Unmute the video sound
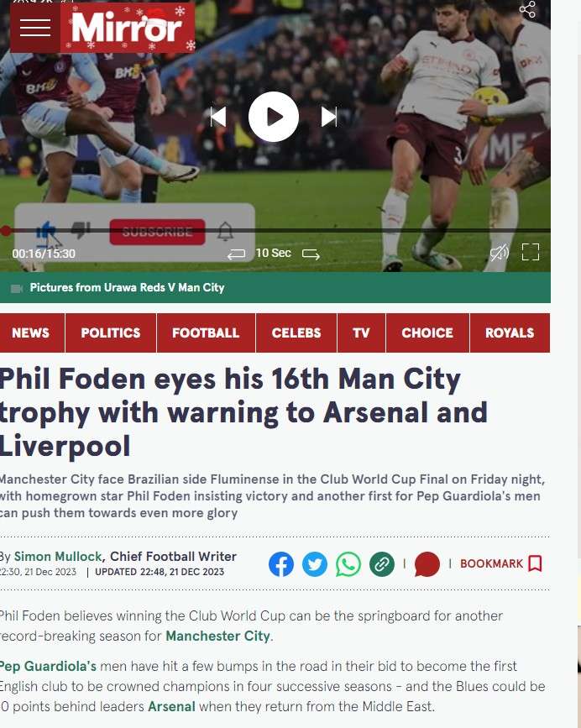Image resolution: width=581 pixels, height=728 pixels. [x=500, y=253]
